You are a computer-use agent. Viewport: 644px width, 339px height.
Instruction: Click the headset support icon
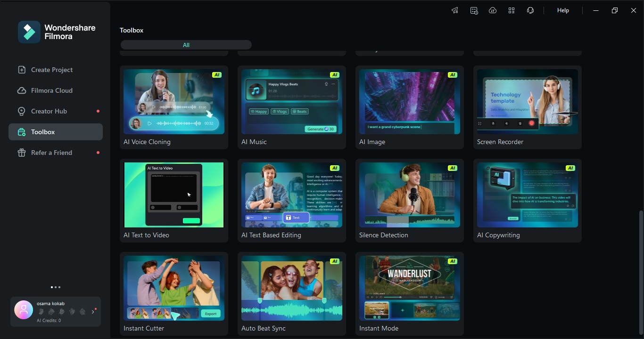pos(530,10)
